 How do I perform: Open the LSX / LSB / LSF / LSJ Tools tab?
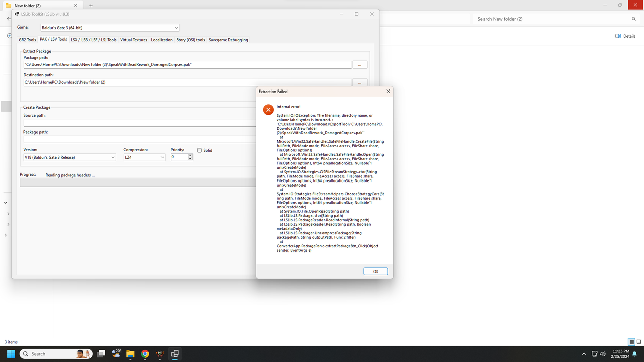click(94, 40)
